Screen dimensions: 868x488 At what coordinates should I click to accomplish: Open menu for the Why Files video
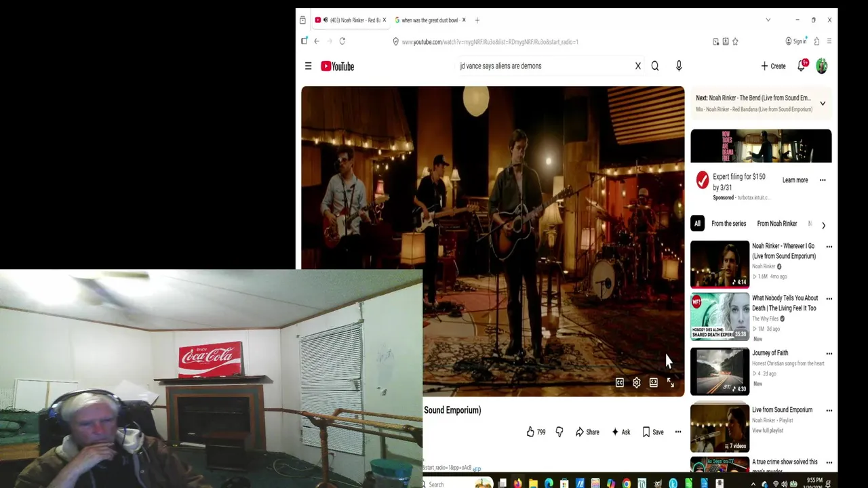click(829, 299)
